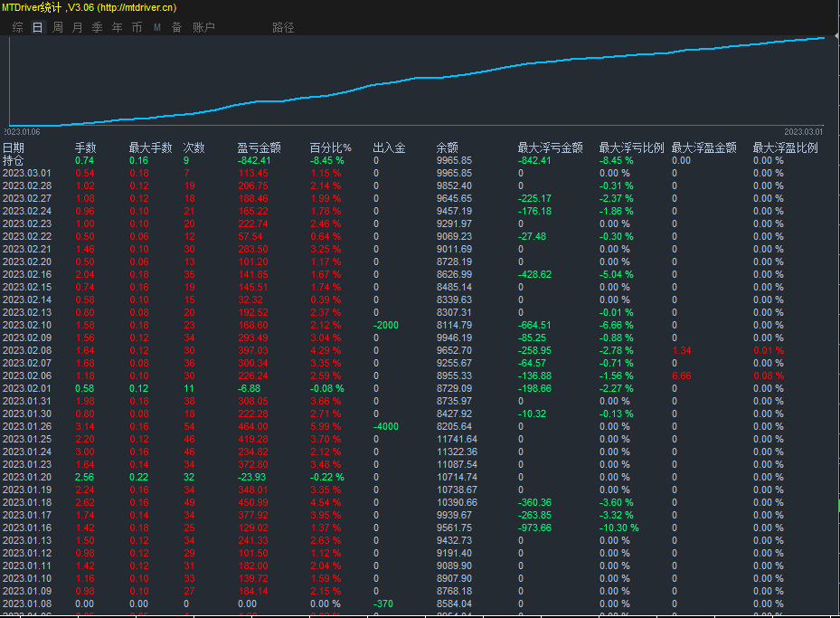
Task: Click lot size 1.46 on 2023.02.21
Action: point(85,249)
